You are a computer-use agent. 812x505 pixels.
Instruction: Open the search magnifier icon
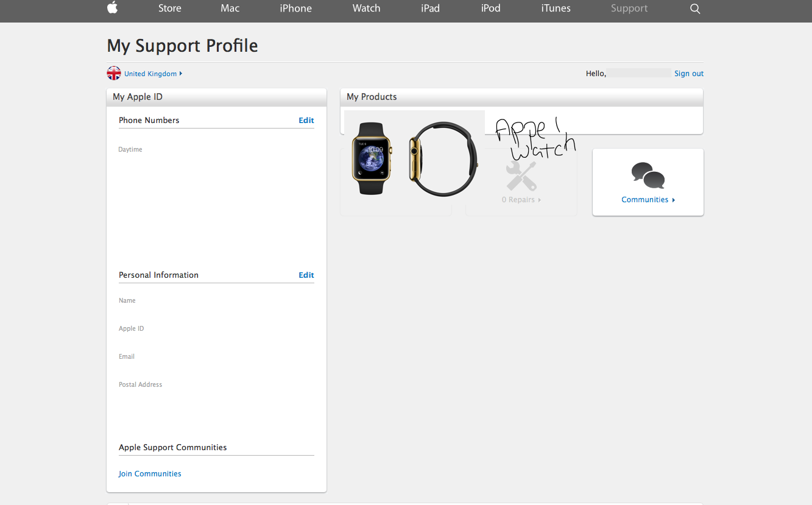695,9
